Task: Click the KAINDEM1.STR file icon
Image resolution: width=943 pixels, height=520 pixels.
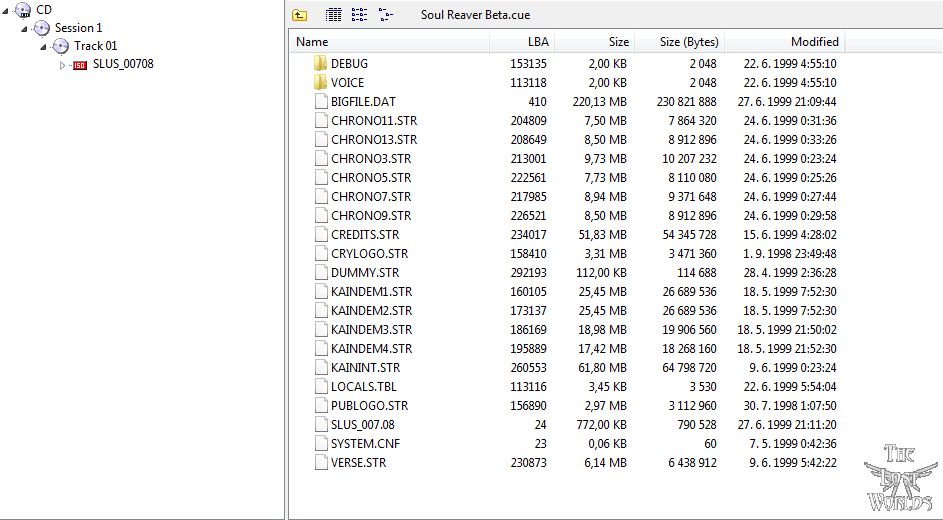Action: click(321, 292)
